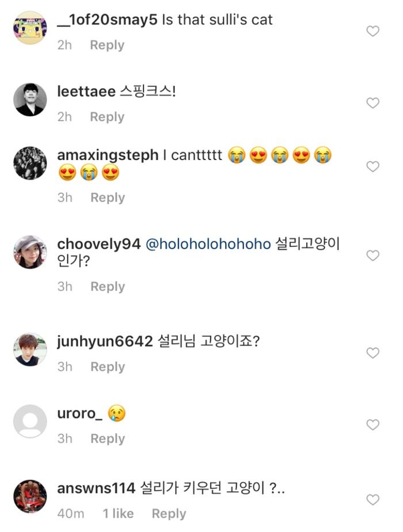This screenshot has width=403, height=532.
Task: Heart the comment from choovely94
Action: (373, 256)
